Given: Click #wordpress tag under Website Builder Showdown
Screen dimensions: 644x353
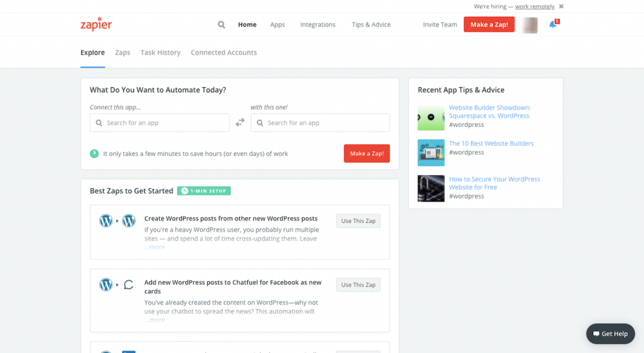Looking at the screenshot, I should click(467, 124).
